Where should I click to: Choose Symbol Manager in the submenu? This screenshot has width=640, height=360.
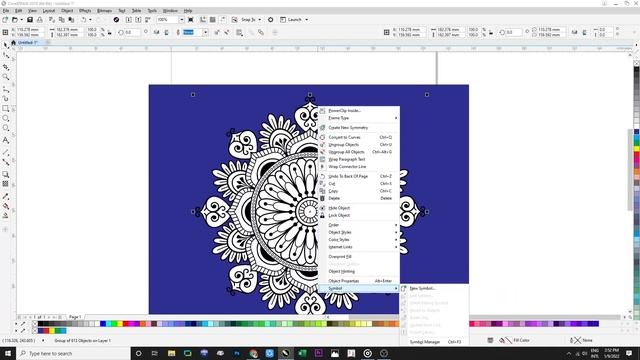[434, 342]
